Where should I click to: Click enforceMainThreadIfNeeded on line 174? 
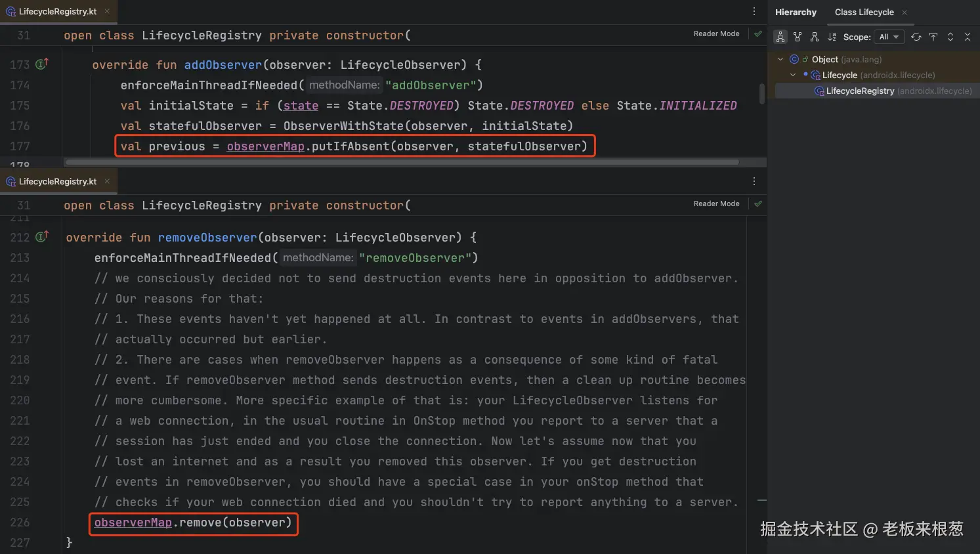click(x=209, y=85)
